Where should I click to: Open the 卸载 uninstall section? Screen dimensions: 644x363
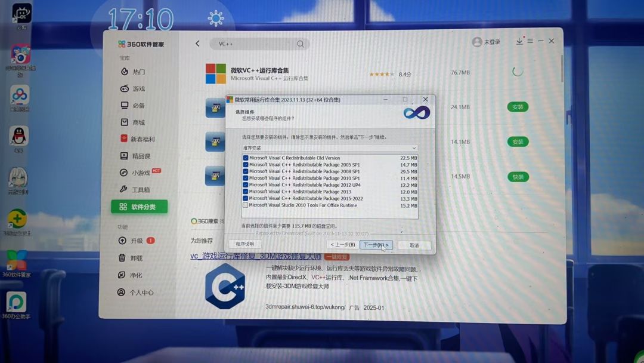coord(131,258)
